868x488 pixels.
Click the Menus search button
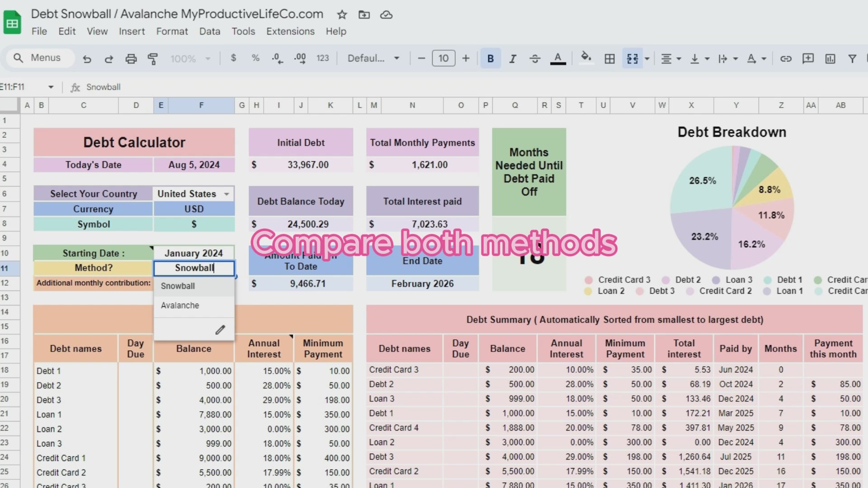[x=40, y=58]
